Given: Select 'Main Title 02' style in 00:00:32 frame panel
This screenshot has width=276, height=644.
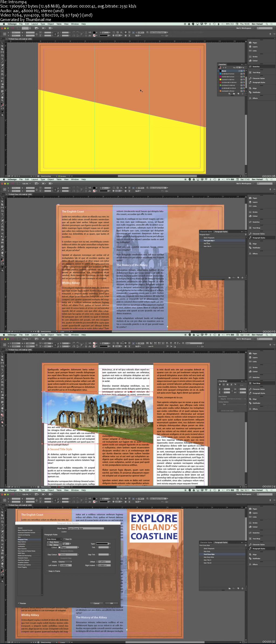Looking at the screenshot, I should click(222, 563).
